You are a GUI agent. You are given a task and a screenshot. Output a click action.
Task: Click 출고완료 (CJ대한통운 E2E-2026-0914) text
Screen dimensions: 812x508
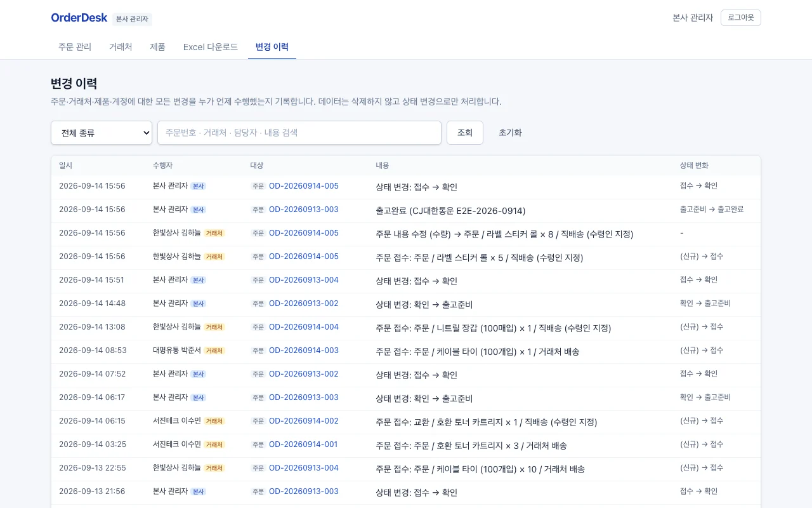(450, 211)
